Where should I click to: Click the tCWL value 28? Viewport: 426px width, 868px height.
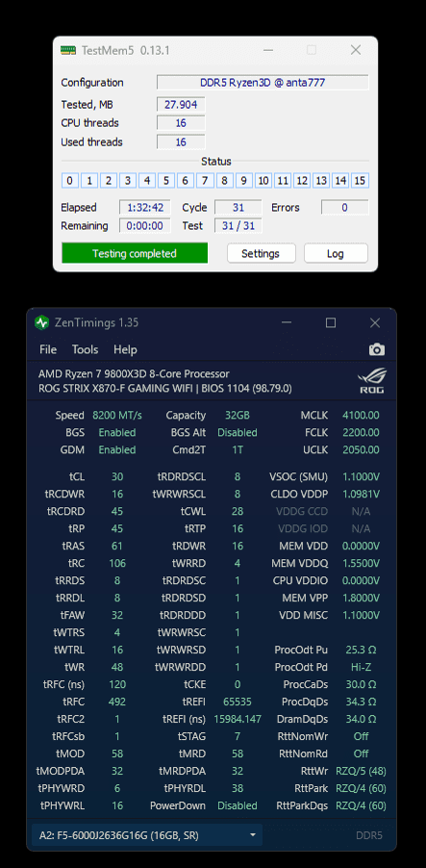(238, 511)
